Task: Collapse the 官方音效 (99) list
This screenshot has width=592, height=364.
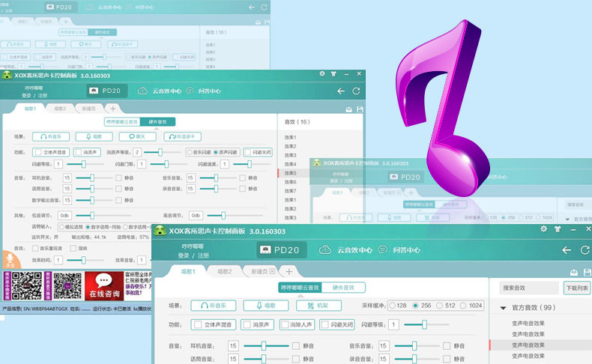Action: (x=504, y=308)
